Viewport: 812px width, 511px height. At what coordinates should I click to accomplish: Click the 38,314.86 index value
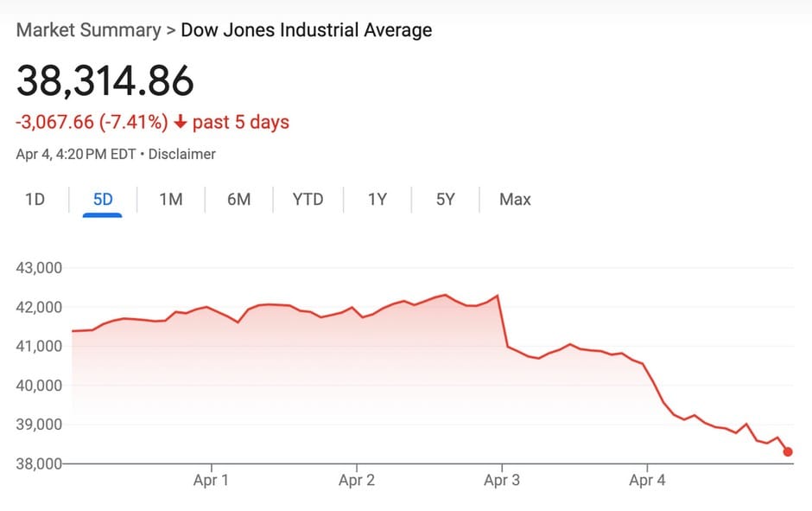[105, 80]
